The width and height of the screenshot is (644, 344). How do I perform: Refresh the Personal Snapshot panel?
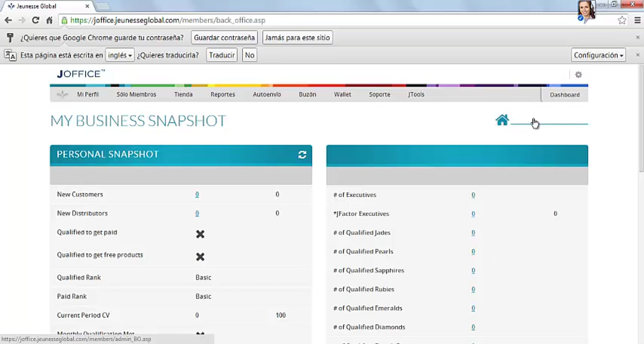click(x=302, y=155)
